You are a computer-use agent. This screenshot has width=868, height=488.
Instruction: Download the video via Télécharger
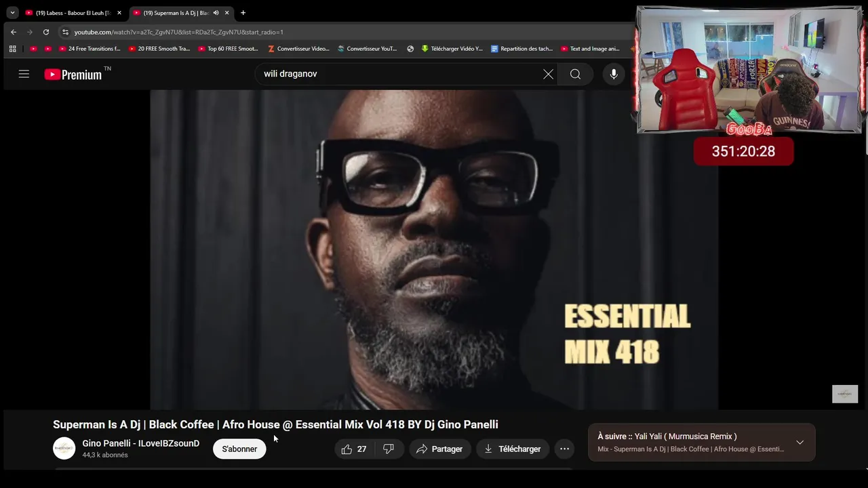click(x=512, y=449)
